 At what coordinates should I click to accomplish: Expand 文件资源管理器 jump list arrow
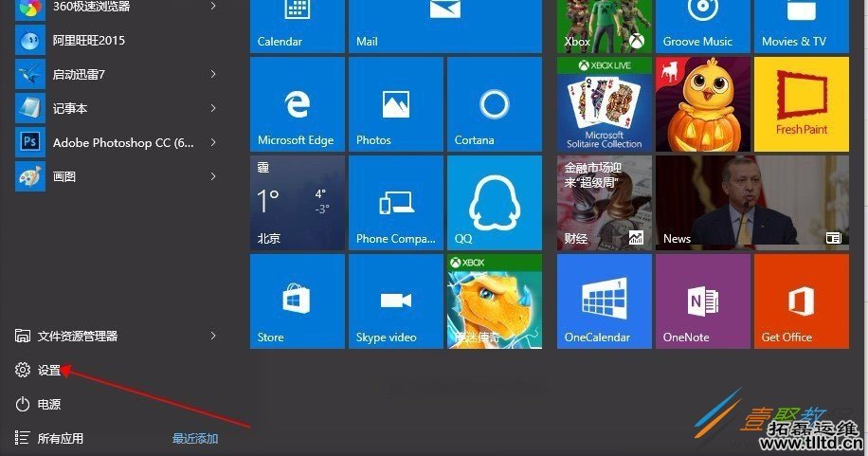[213, 336]
